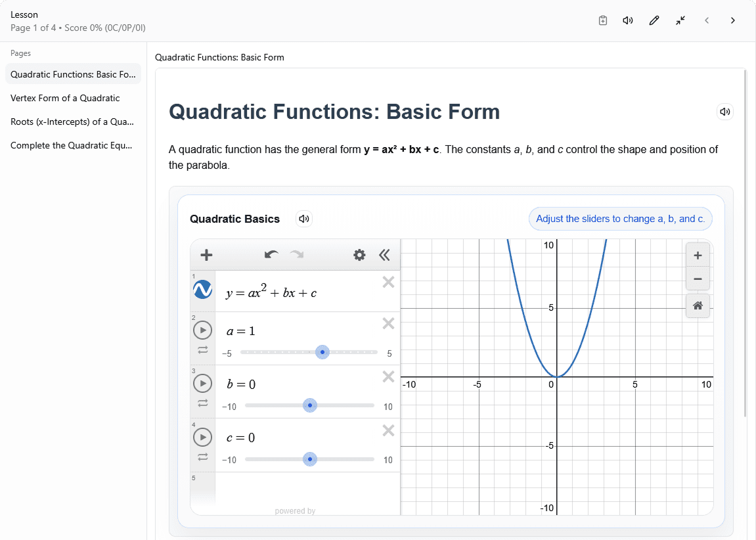Click the Page 1 of 4 score text
The image size is (756, 540).
pyautogui.click(x=78, y=28)
